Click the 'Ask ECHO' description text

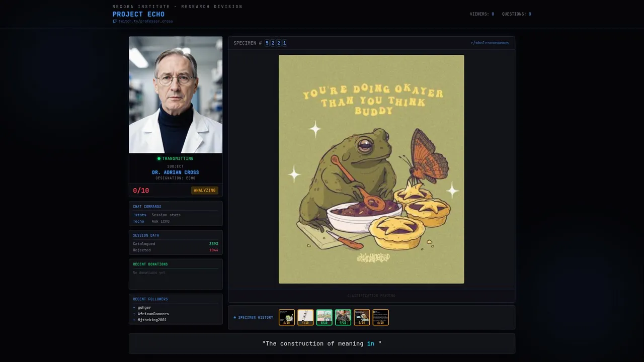tap(160, 221)
